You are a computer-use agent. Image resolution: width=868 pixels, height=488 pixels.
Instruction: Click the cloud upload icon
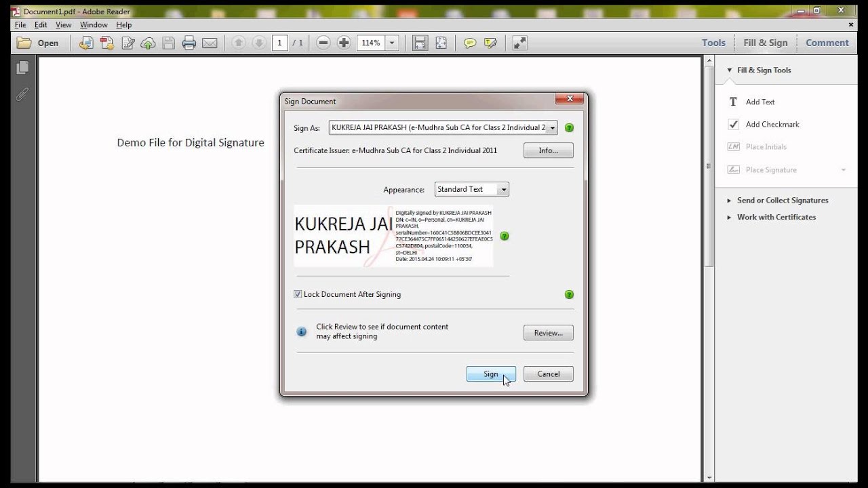[x=148, y=43]
